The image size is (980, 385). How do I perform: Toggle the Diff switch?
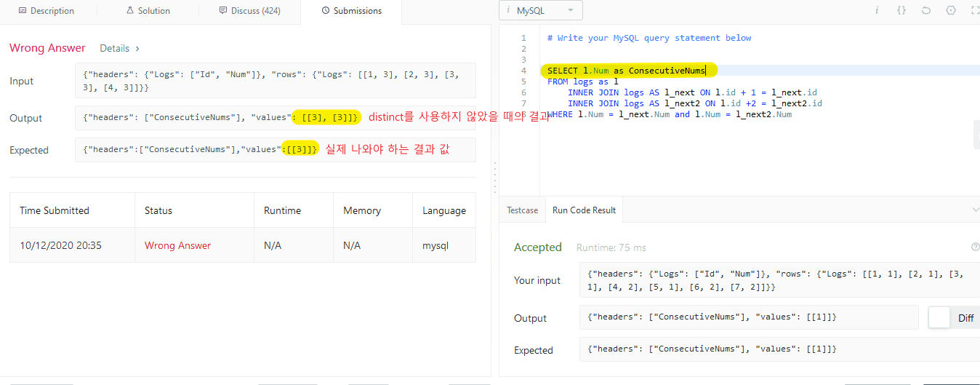(940, 317)
